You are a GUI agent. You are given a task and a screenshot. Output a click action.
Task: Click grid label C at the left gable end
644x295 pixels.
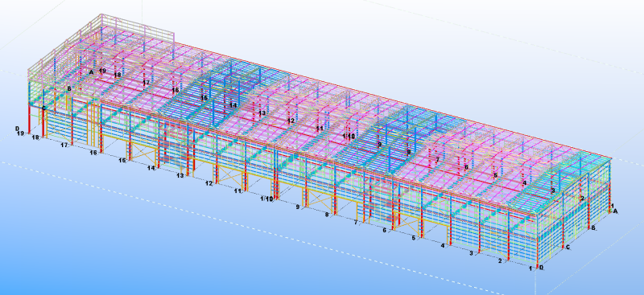click(x=43, y=108)
